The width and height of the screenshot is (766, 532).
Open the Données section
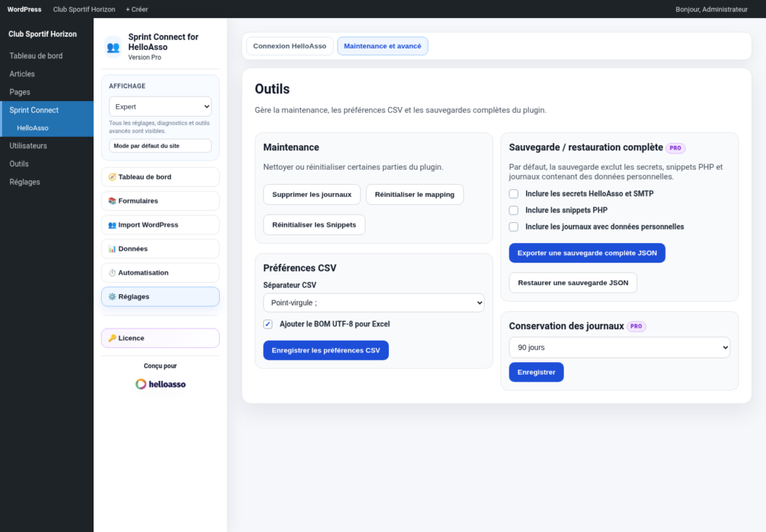[160, 248]
